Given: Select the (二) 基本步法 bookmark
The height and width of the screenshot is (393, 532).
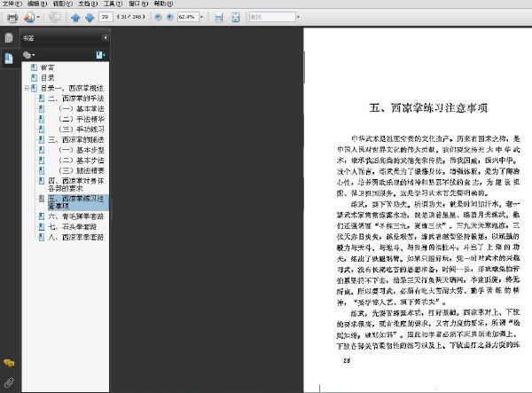Looking at the screenshot, I should tap(82, 160).
